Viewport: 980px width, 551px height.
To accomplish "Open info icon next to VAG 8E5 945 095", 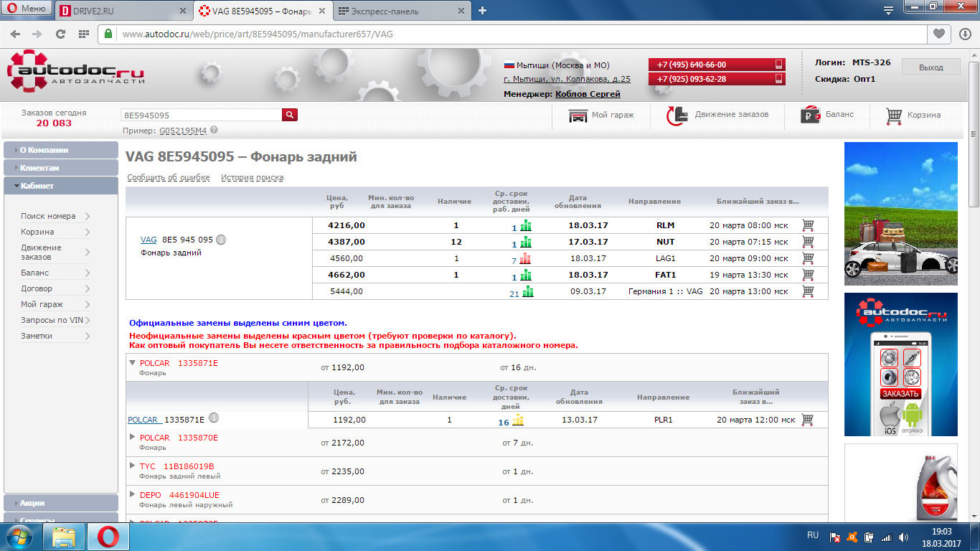I will 221,240.
